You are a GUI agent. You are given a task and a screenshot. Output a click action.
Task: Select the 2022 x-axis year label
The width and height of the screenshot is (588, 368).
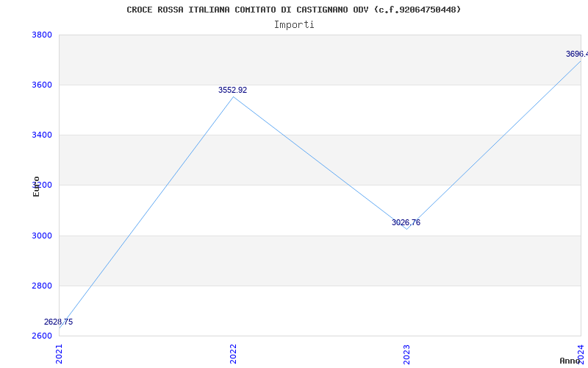(x=233, y=354)
